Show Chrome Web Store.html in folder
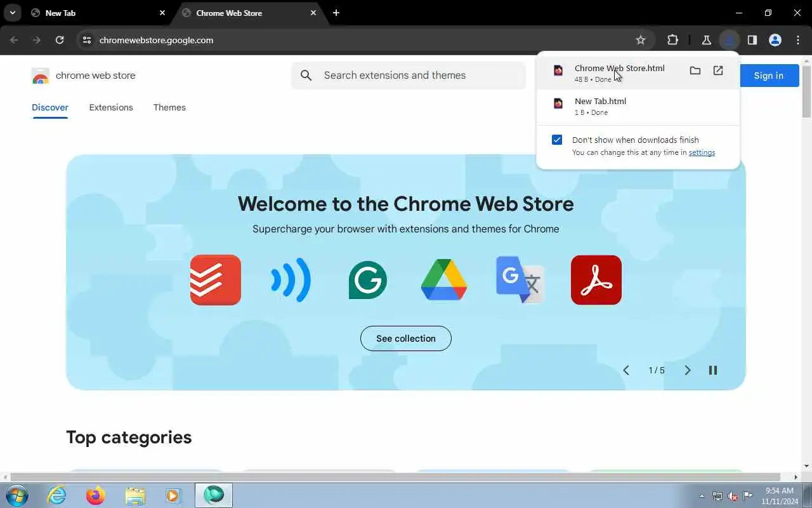Screen dimensions: 812x508 coord(695,70)
